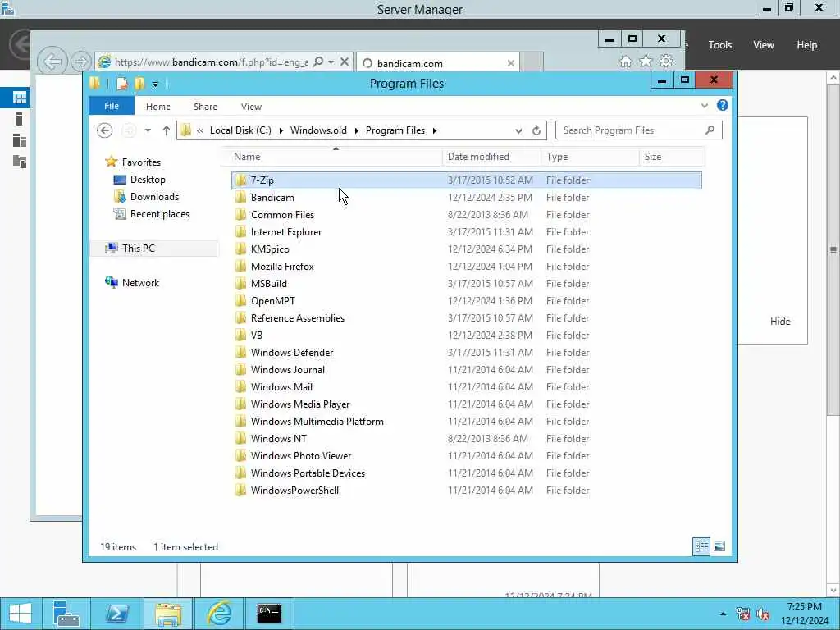Open the Share ribbon tab
The height and width of the screenshot is (630, 840).
coord(205,107)
